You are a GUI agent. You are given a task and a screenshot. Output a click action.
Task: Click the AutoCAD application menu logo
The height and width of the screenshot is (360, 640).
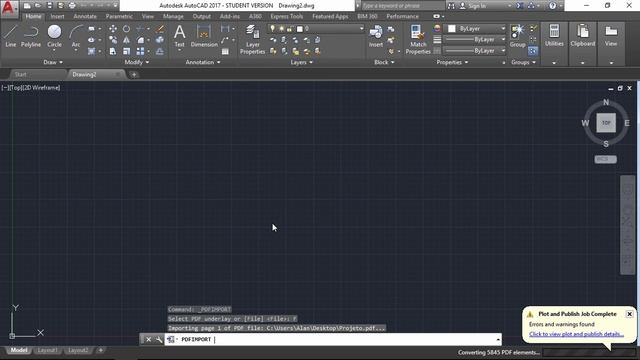(x=9, y=8)
